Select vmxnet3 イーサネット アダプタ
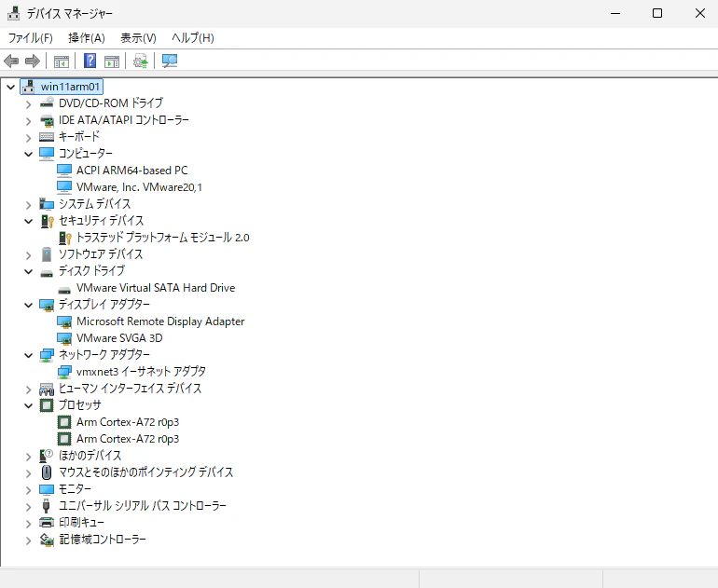The image size is (718, 588). (141, 372)
